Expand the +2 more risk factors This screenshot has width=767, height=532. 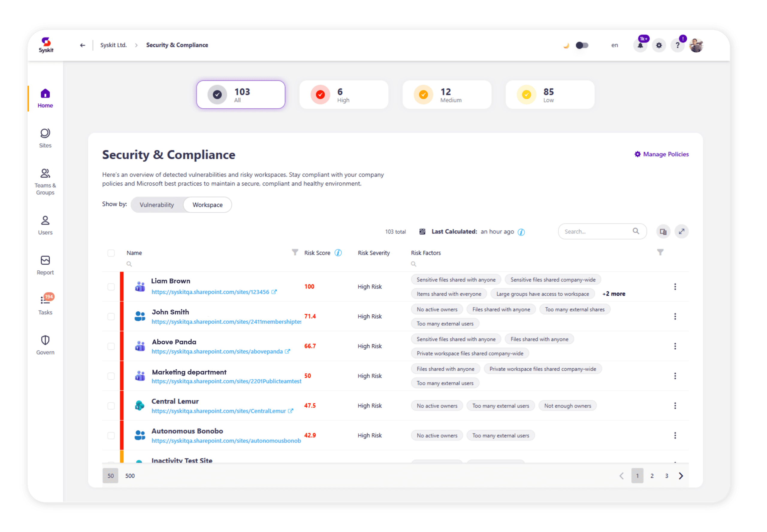point(614,294)
